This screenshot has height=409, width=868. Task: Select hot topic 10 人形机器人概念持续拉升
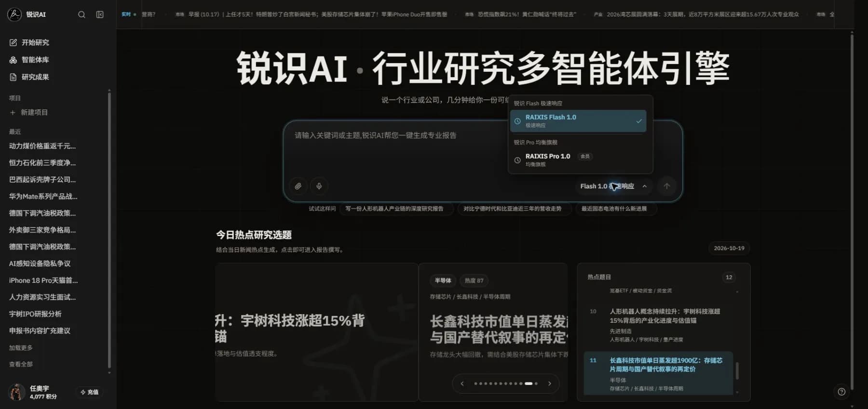tap(658, 325)
